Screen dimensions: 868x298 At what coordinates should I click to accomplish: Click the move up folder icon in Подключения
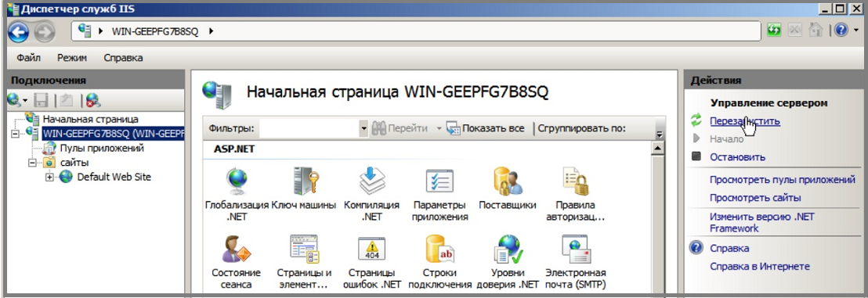(67, 100)
